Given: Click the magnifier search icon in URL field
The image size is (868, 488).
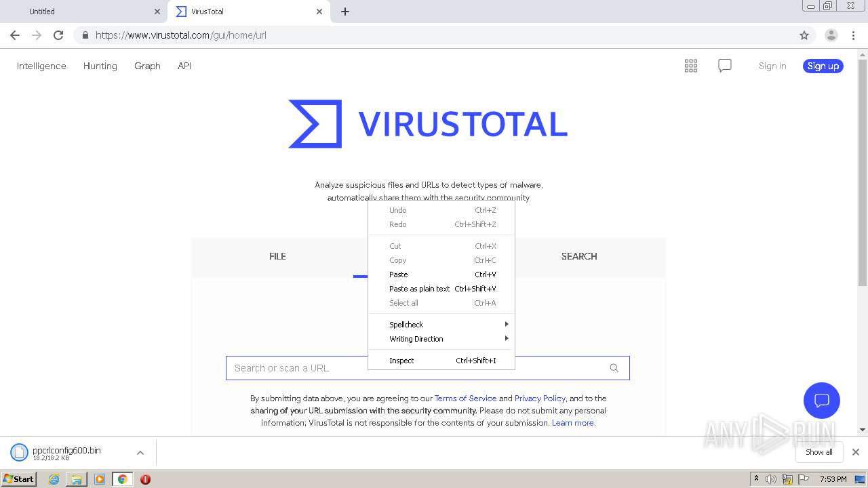Looking at the screenshot, I should 614,368.
